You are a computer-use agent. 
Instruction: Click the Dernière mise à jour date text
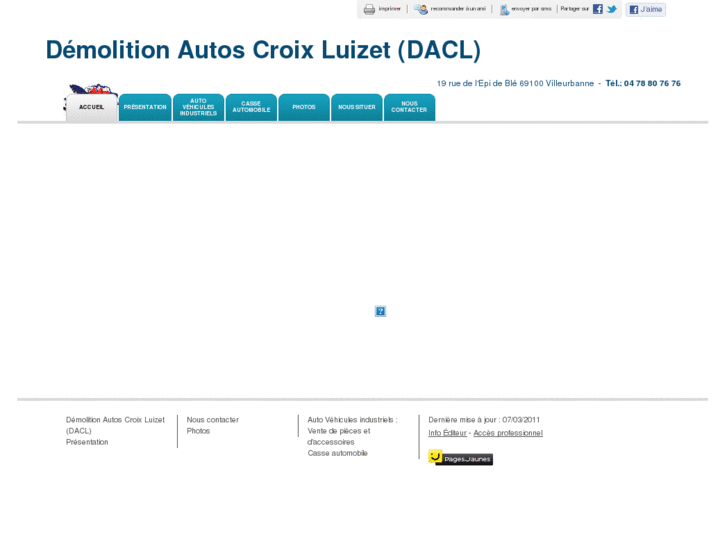coord(484,420)
